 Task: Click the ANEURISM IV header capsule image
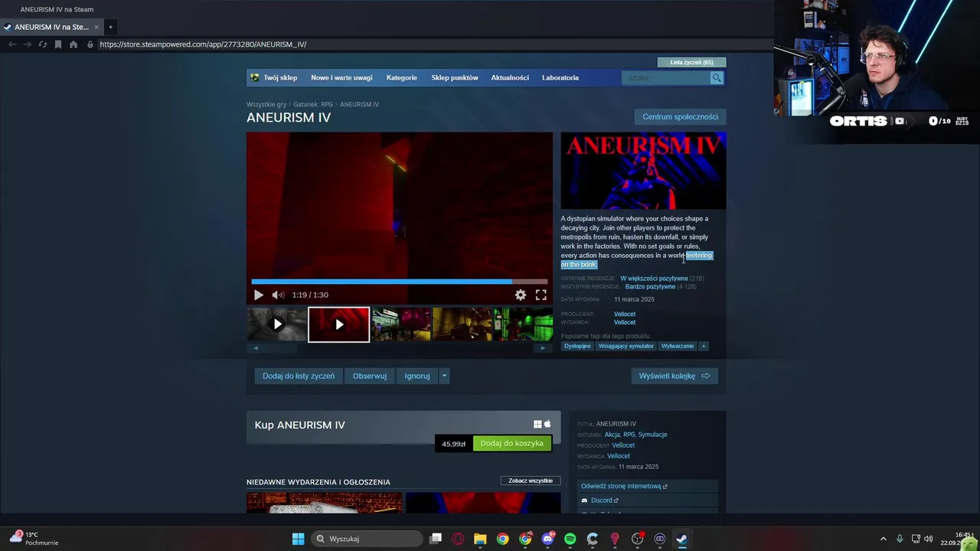[643, 171]
